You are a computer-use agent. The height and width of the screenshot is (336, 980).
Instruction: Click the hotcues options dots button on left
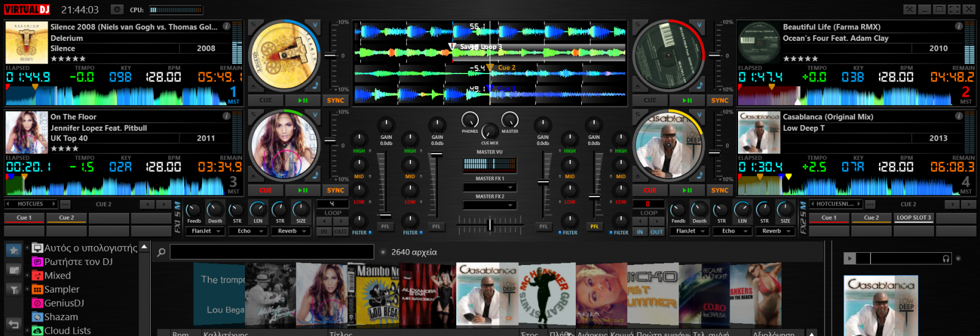click(65, 204)
